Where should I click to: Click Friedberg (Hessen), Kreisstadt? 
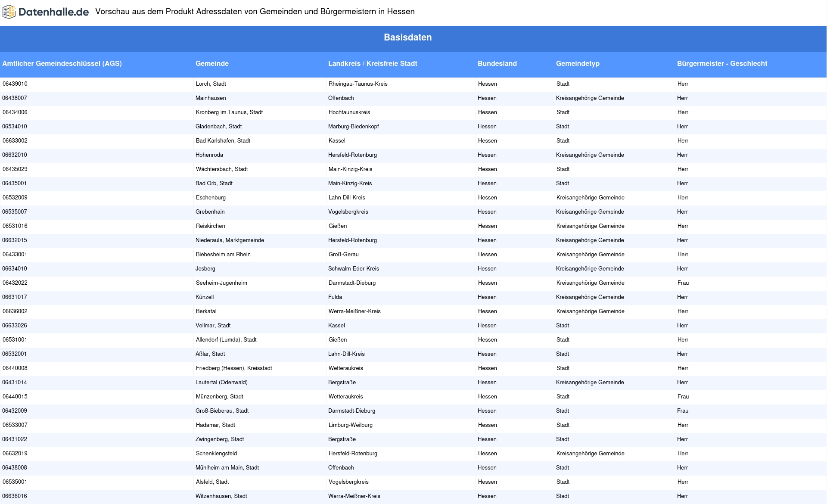[x=234, y=368]
